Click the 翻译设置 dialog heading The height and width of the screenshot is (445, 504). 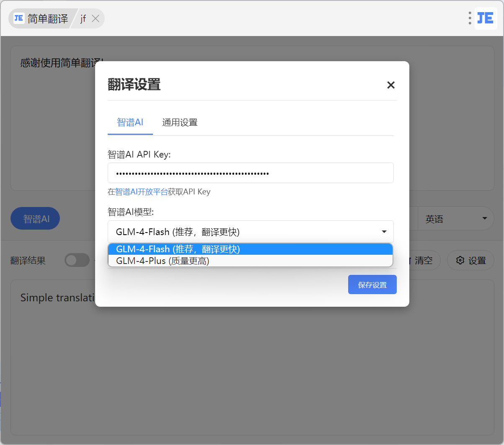tap(134, 85)
